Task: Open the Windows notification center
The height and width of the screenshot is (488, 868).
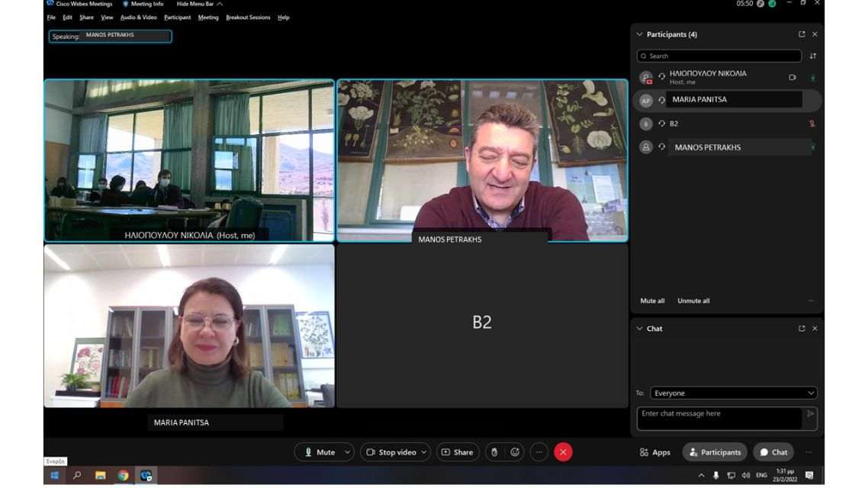Action: tap(809, 475)
